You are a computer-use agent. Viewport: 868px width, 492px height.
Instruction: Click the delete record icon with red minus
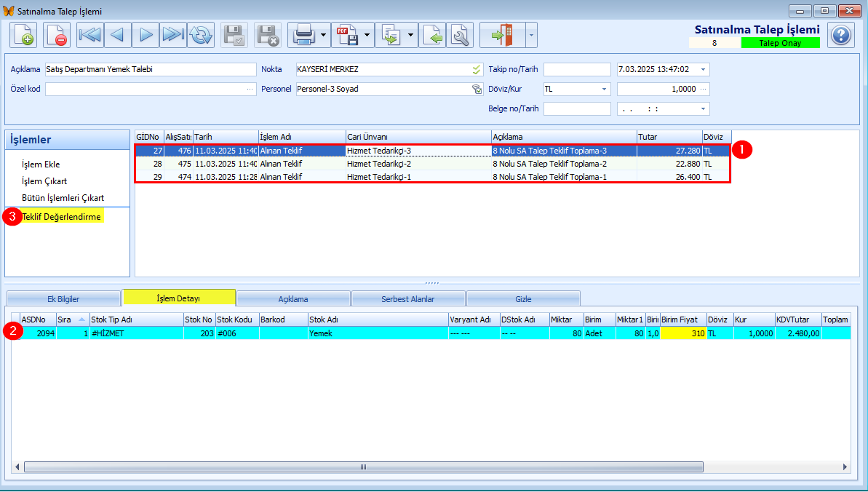(57, 36)
